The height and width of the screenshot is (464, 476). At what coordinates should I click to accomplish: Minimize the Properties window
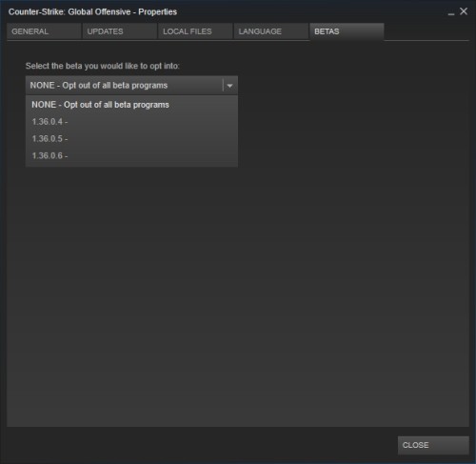[x=451, y=13]
